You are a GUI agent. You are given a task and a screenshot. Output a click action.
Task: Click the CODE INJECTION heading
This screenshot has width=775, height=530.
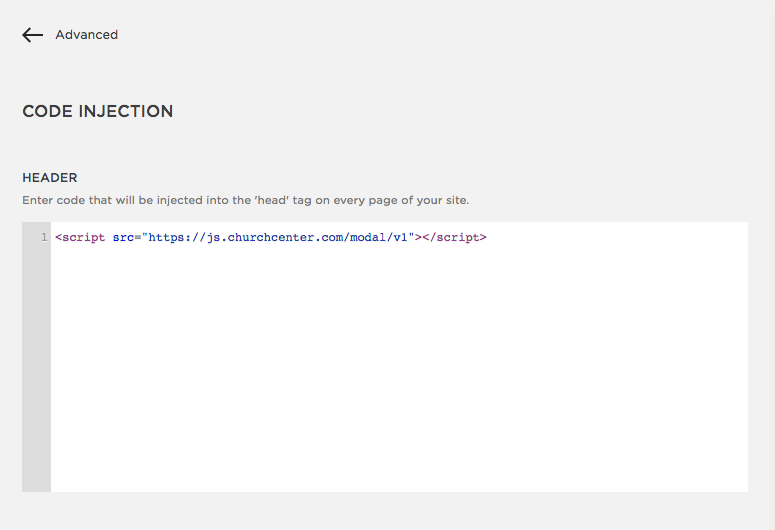coord(98,111)
